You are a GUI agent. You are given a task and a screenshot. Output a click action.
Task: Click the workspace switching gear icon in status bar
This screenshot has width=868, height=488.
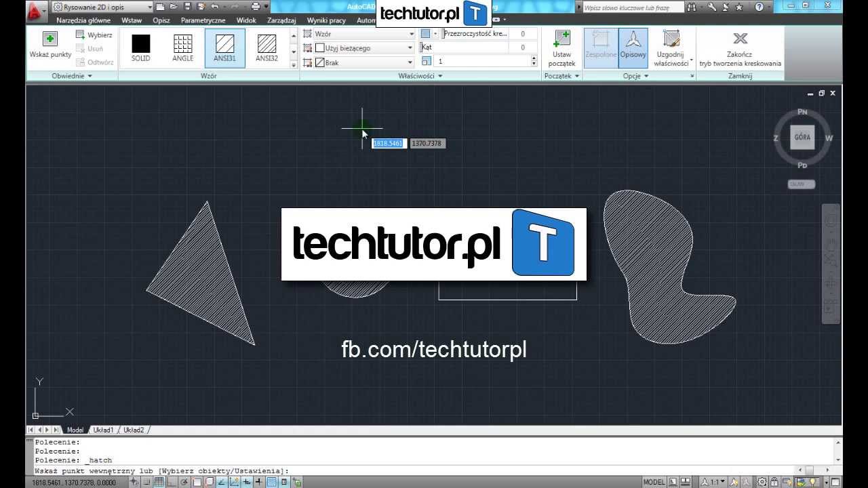tap(763, 482)
